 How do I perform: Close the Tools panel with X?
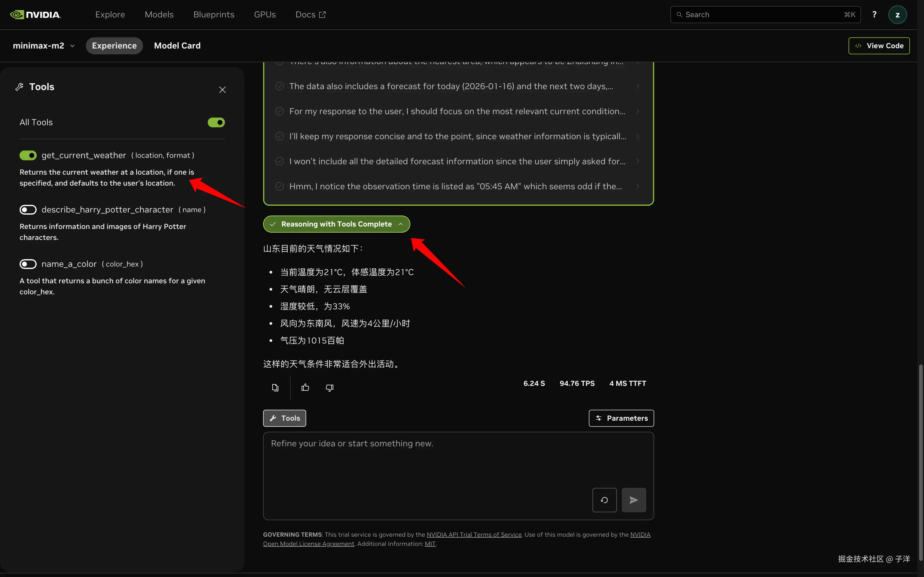pyautogui.click(x=222, y=90)
